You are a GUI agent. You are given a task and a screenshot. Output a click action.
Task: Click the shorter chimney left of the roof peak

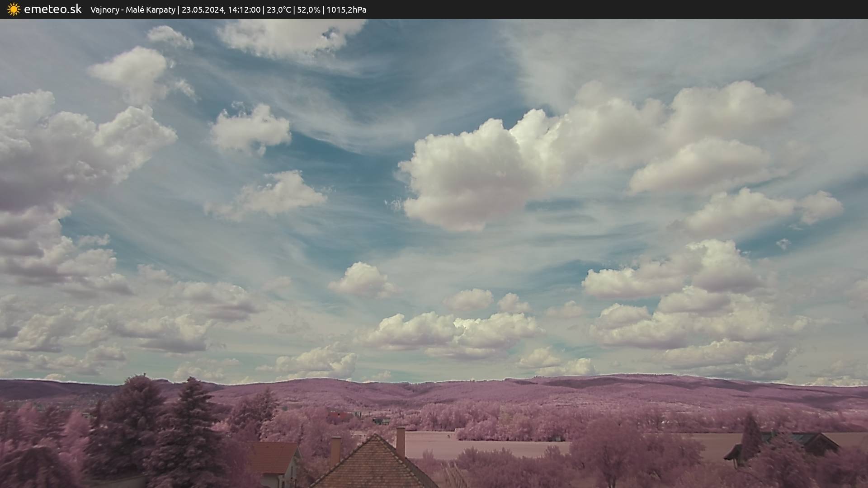[x=335, y=450]
